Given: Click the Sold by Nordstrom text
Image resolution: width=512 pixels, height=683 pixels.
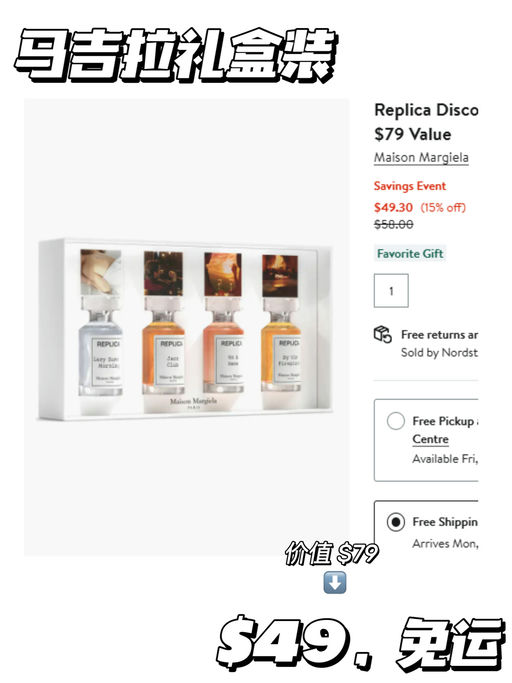Looking at the screenshot, I should coord(440,352).
